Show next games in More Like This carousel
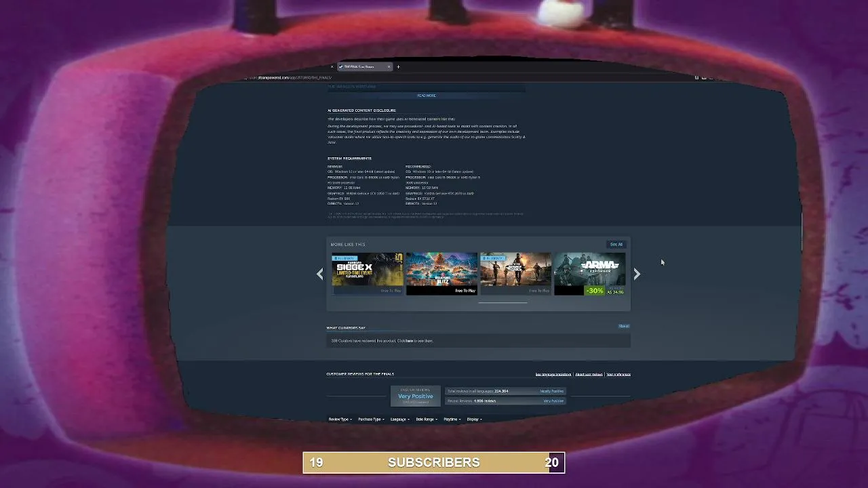The image size is (868, 488). tap(637, 274)
